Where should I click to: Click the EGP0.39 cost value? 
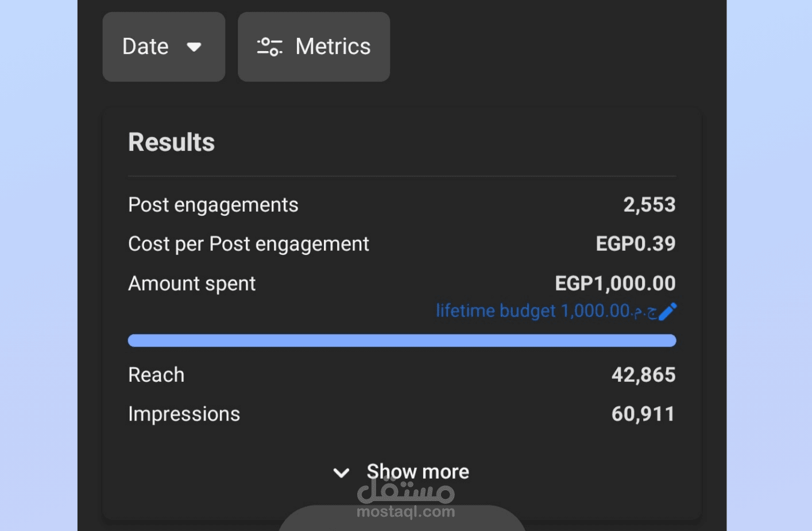point(635,244)
